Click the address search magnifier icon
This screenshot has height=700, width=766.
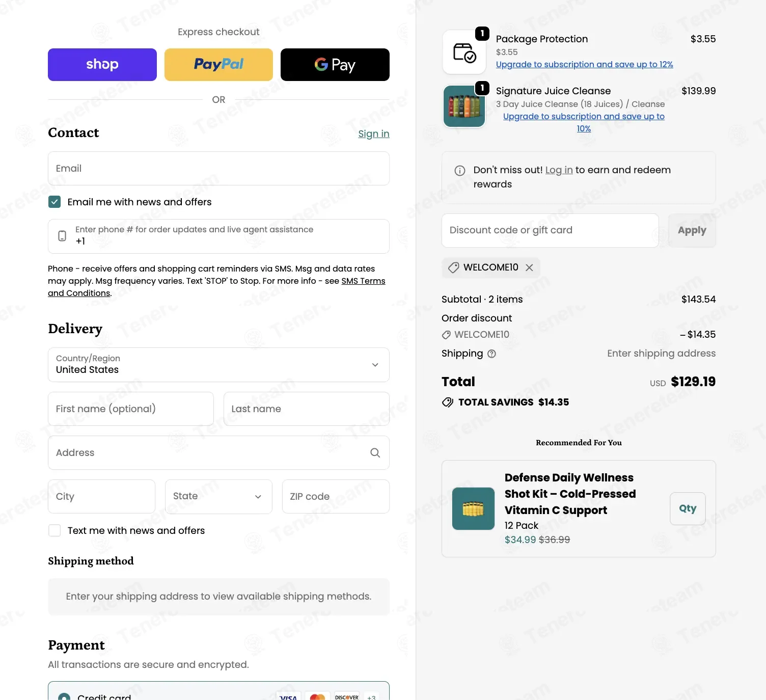tap(375, 452)
